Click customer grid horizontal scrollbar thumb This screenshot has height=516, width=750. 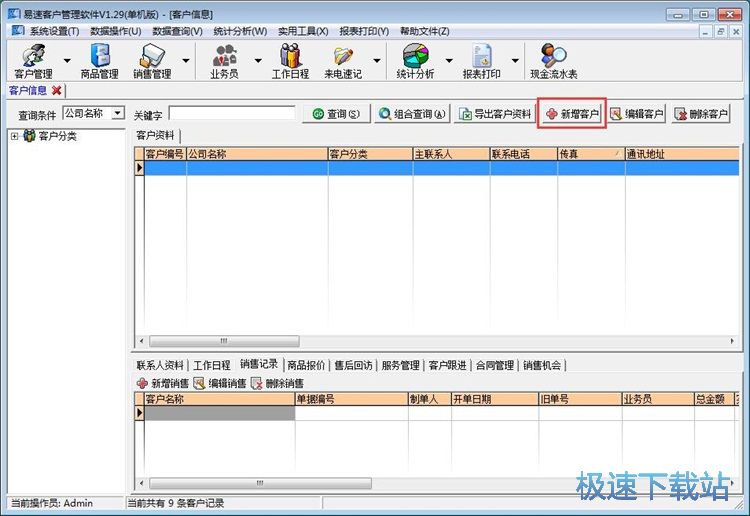[224, 341]
